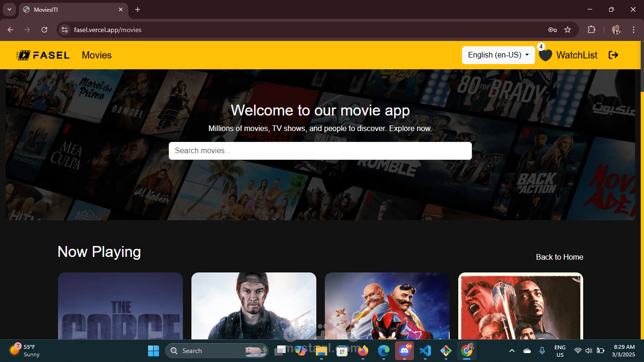Click the address bar URL fasel.vercel.app/movies

[x=107, y=30]
